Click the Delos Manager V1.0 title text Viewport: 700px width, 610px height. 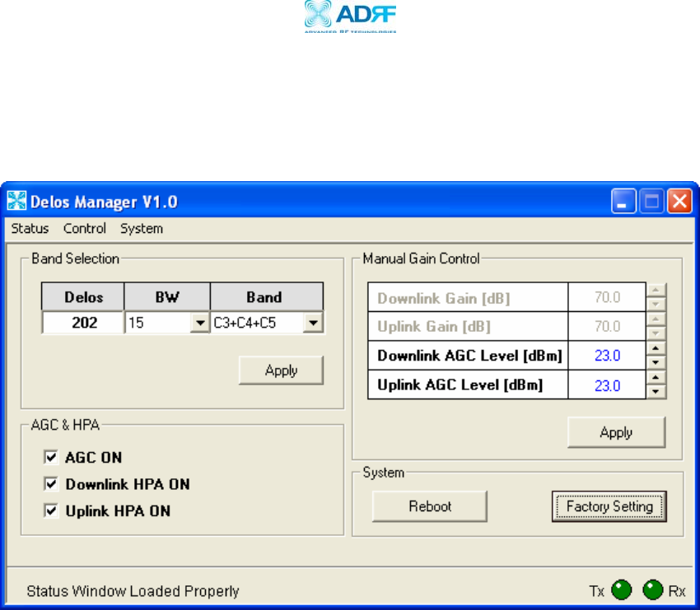pos(104,202)
